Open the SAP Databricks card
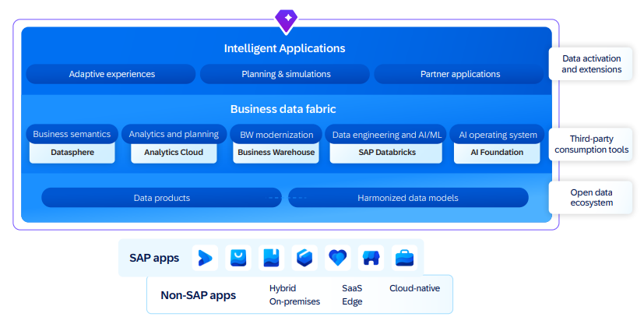 pos(386,153)
